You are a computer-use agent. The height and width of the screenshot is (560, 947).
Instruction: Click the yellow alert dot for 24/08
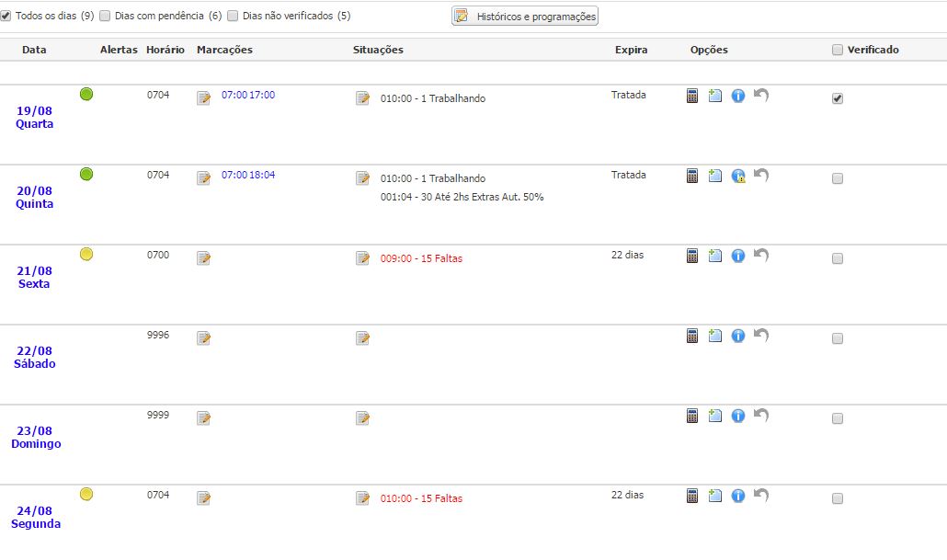86,495
